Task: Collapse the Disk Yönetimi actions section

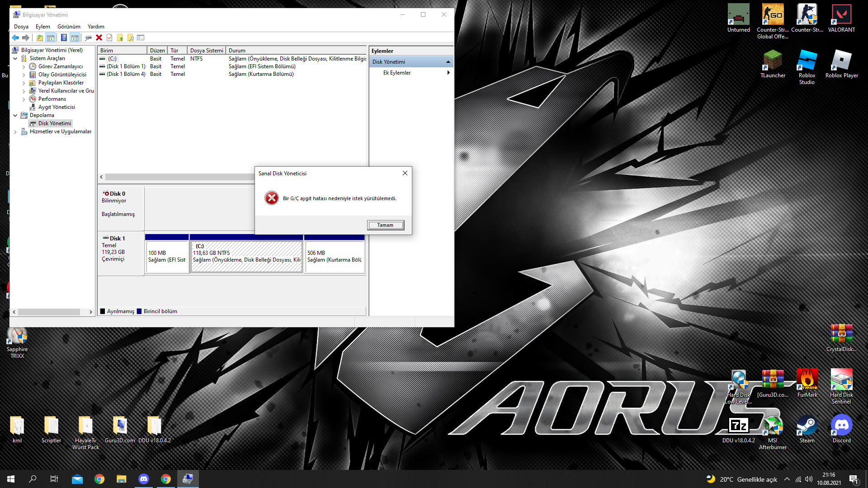Action: tap(448, 62)
